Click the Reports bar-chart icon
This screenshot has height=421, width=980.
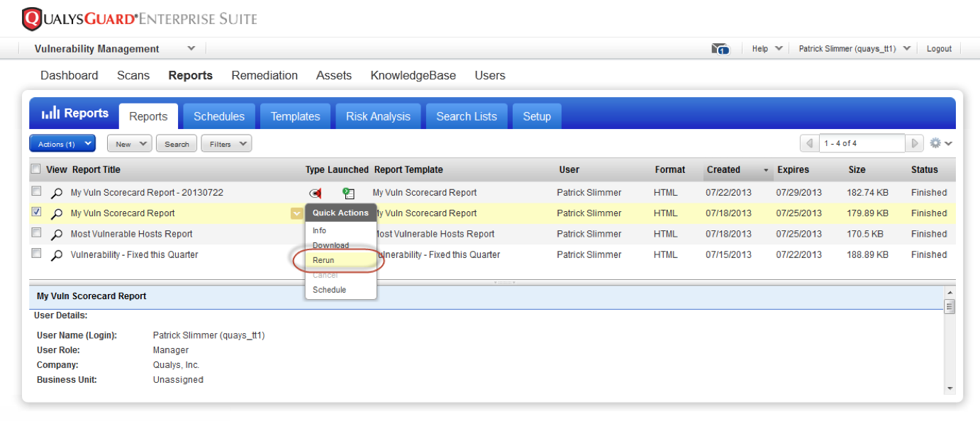[50, 113]
